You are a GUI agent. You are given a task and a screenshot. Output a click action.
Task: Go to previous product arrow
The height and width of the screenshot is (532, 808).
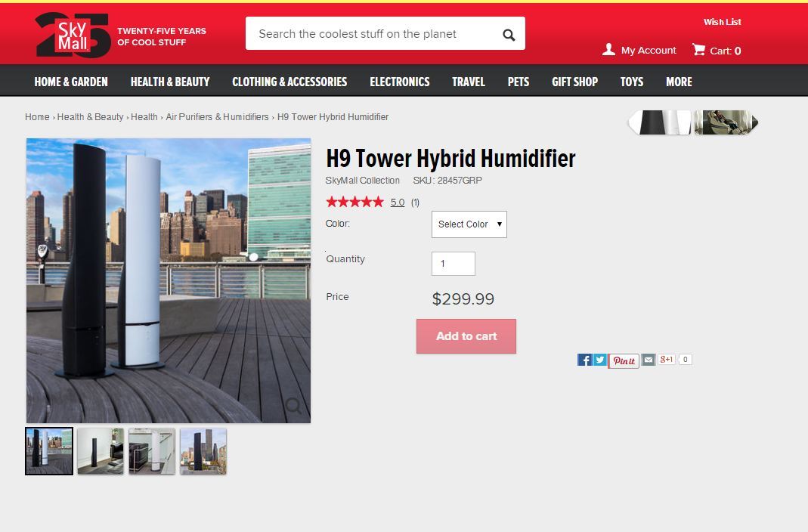[x=633, y=122]
